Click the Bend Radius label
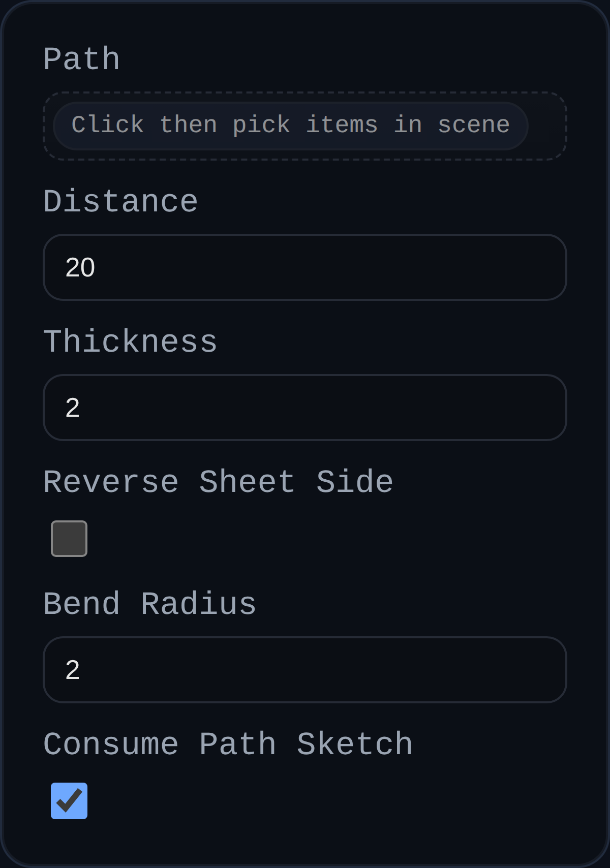Viewport: 610px width, 868px height. [149, 604]
